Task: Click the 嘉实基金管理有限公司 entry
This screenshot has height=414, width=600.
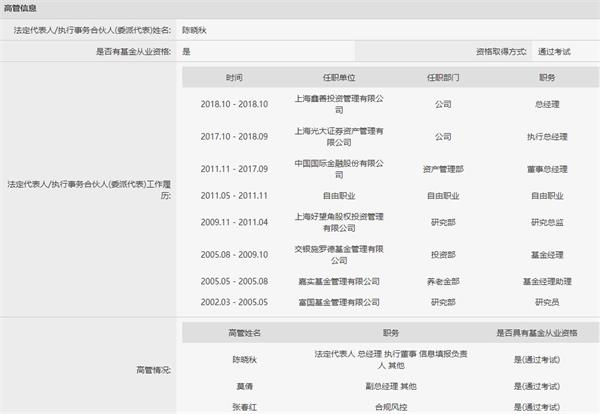Action: pyautogui.click(x=340, y=282)
